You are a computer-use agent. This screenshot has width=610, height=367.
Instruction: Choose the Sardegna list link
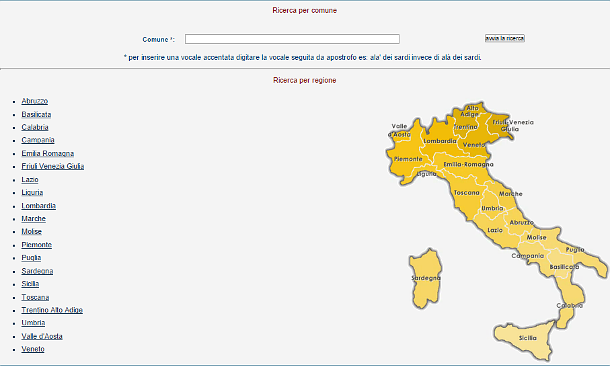pyautogui.click(x=37, y=271)
